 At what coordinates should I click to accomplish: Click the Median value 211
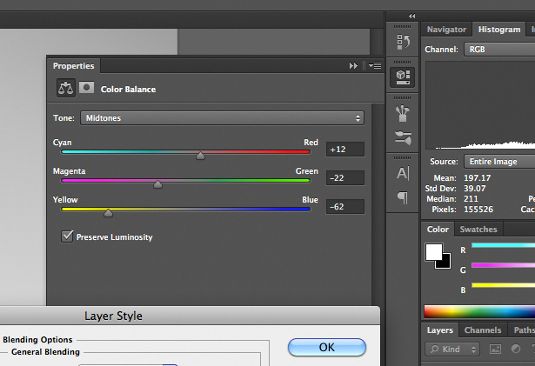[471, 199]
